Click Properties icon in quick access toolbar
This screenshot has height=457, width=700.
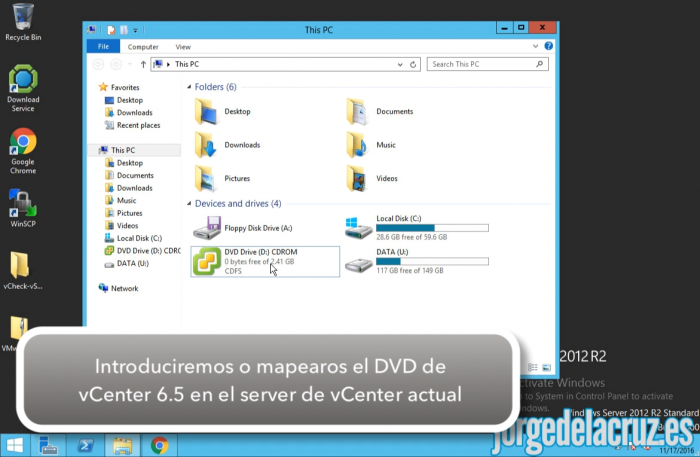(x=111, y=30)
